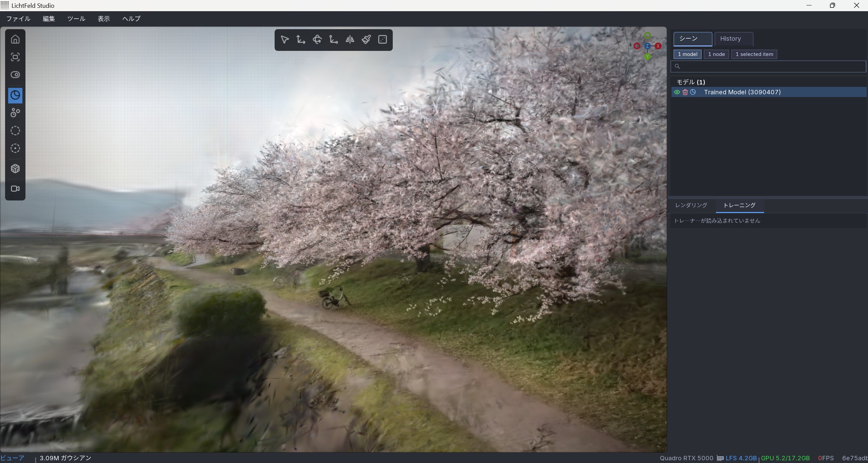Select the frame capture icon in the sidebar
This screenshot has width=868, height=463.
click(x=15, y=57)
